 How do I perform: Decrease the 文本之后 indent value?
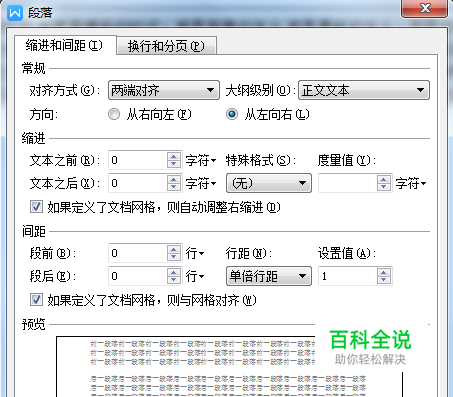coord(174,187)
